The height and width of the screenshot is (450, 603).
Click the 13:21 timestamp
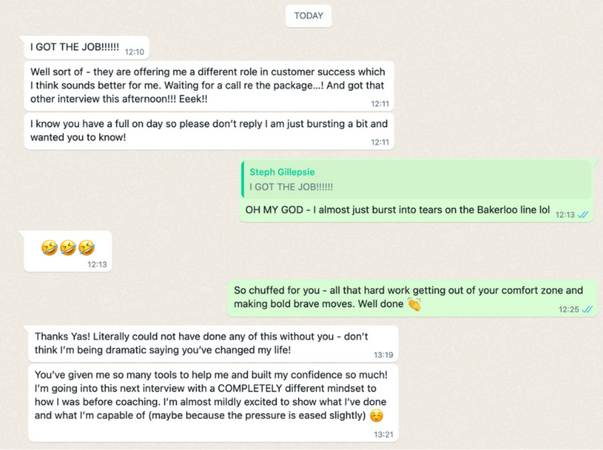pyautogui.click(x=383, y=434)
